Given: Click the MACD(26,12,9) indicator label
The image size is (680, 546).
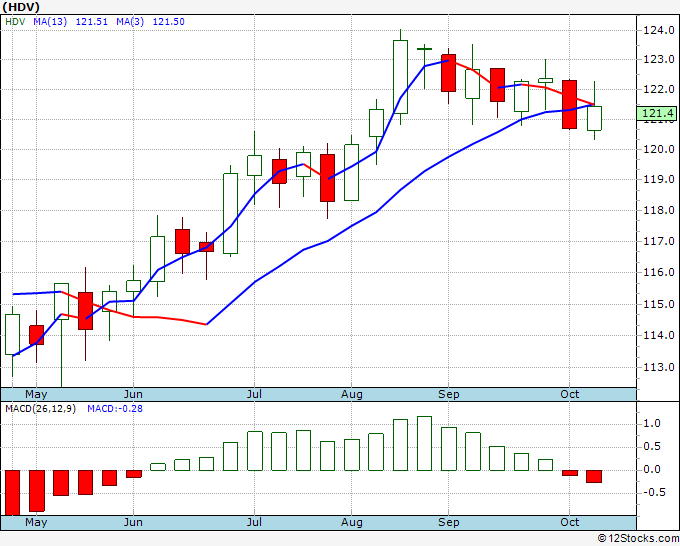Looking at the screenshot, I should (40, 409).
